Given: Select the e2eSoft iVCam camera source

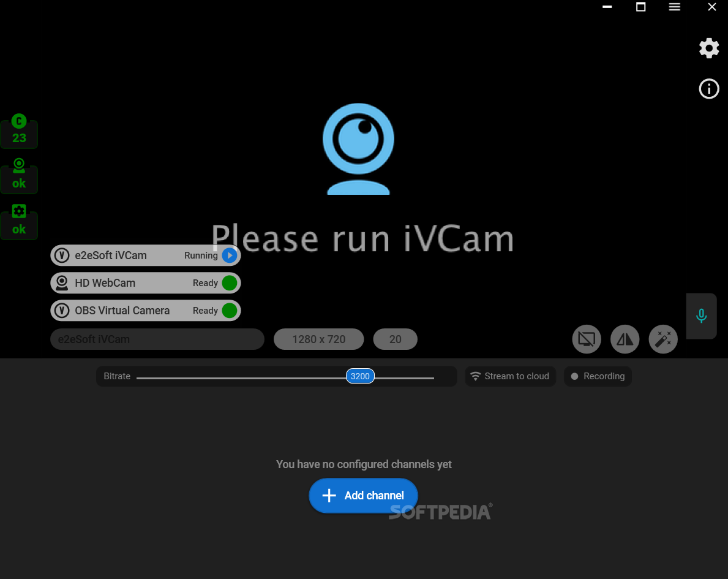Looking at the screenshot, I should click(x=145, y=255).
